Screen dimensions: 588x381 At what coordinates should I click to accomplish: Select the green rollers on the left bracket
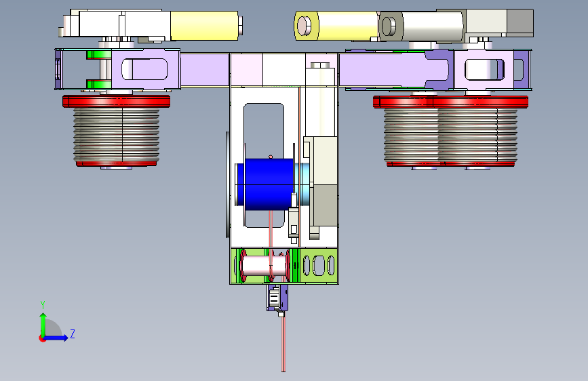[x=98, y=69]
